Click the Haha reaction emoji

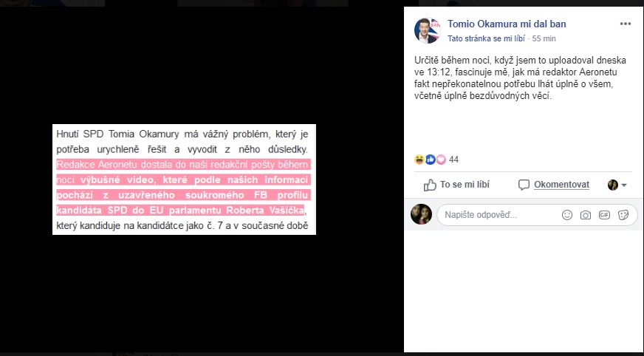coord(419,160)
